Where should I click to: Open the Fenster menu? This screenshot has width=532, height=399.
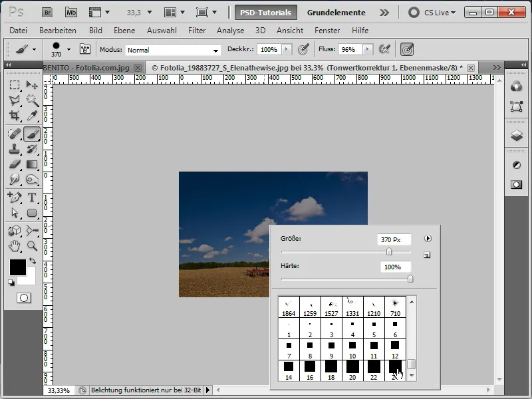pos(327,31)
